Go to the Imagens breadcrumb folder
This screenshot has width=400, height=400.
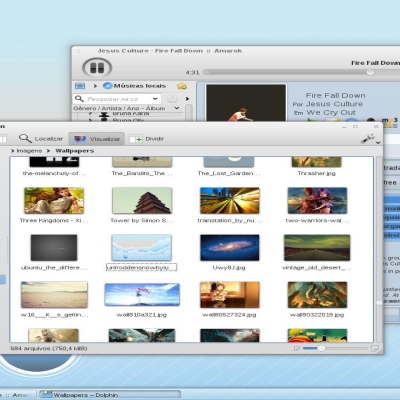pyautogui.click(x=29, y=151)
